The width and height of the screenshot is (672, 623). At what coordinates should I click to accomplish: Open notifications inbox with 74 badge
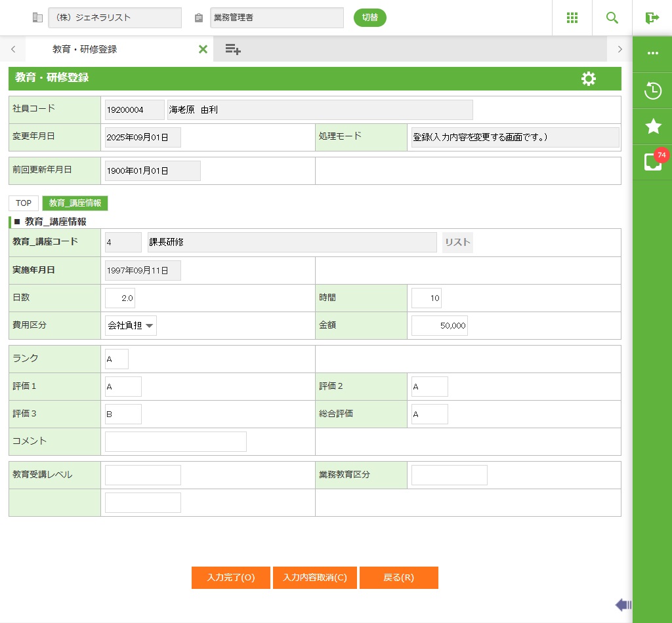[x=652, y=162]
